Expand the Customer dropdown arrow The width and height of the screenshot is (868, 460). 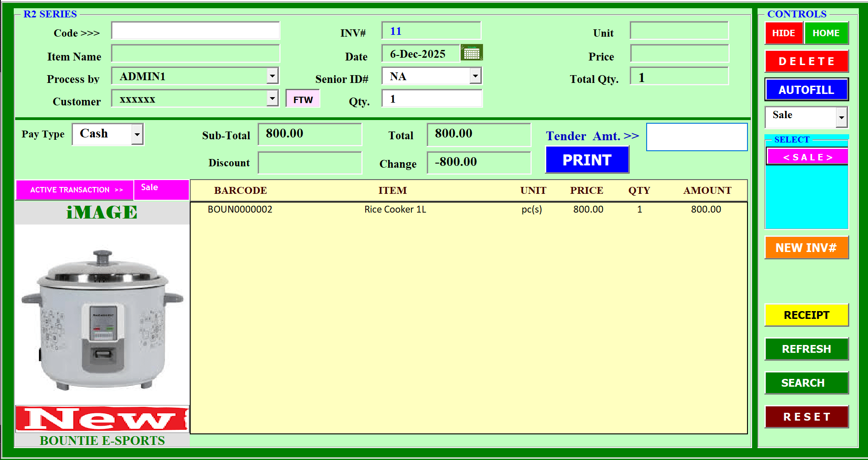coord(273,99)
